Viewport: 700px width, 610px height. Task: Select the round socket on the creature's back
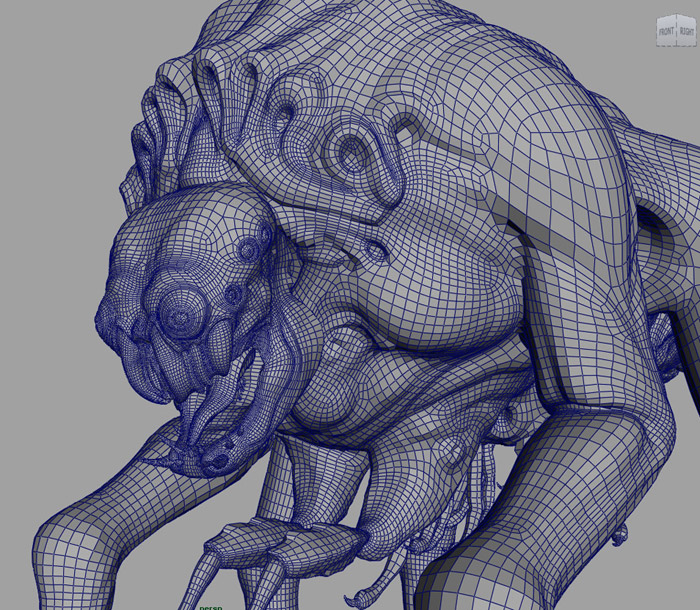[351, 151]
